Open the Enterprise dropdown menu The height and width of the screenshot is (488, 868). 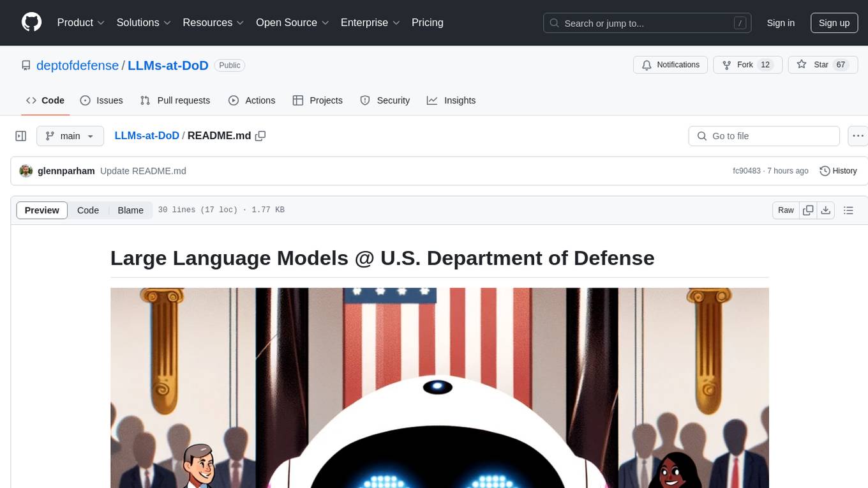pyautogui.click(x=370, y=22)
